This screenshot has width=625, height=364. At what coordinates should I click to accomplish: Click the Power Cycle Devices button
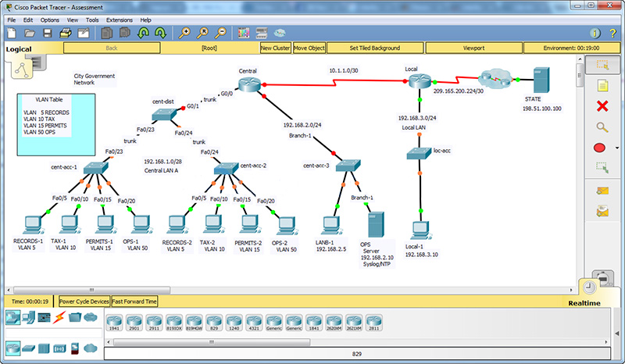point(84,302)
